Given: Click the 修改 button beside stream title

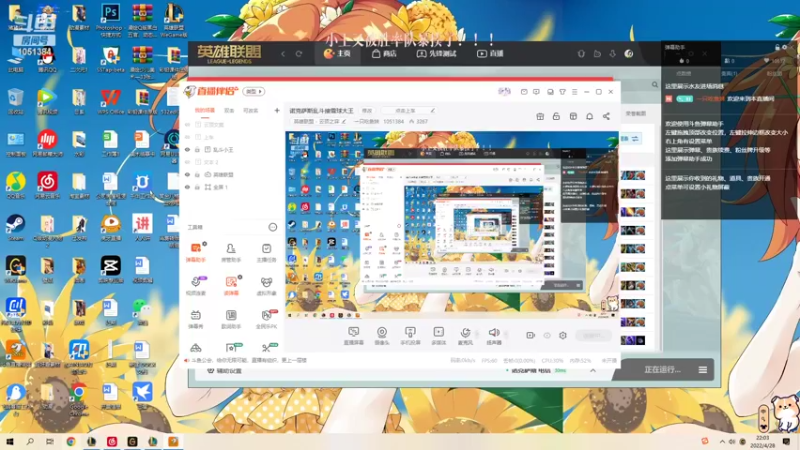Looking at the screenshot, I should click(367, 111).
